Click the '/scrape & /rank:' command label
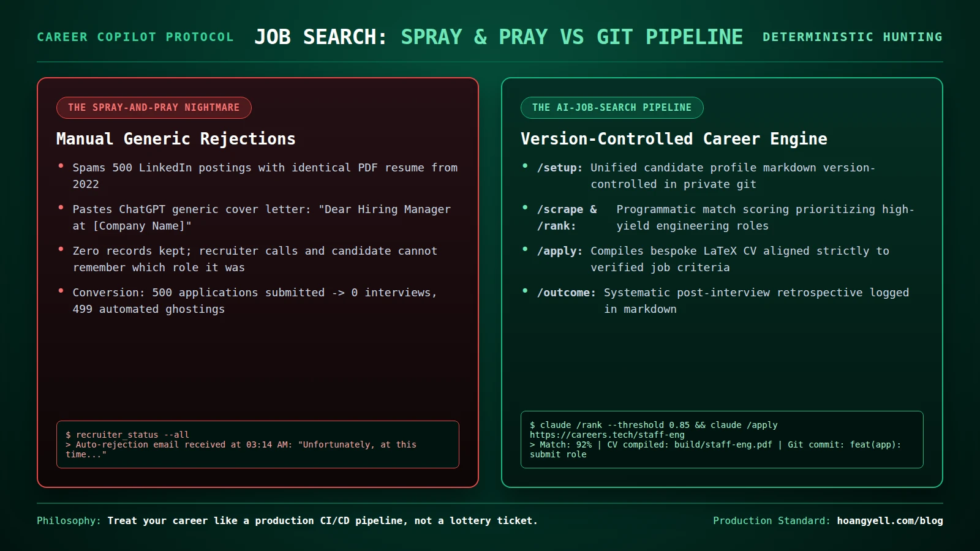 [567, 217]
